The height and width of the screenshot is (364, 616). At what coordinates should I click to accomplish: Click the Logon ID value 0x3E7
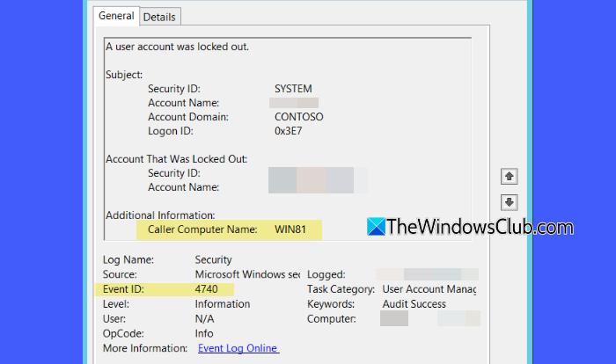coord(288,131)
